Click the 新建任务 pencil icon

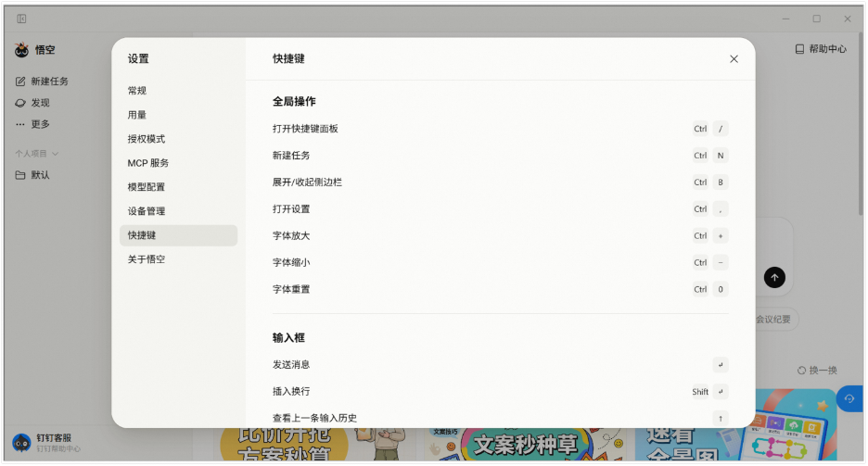click(20, 82)
